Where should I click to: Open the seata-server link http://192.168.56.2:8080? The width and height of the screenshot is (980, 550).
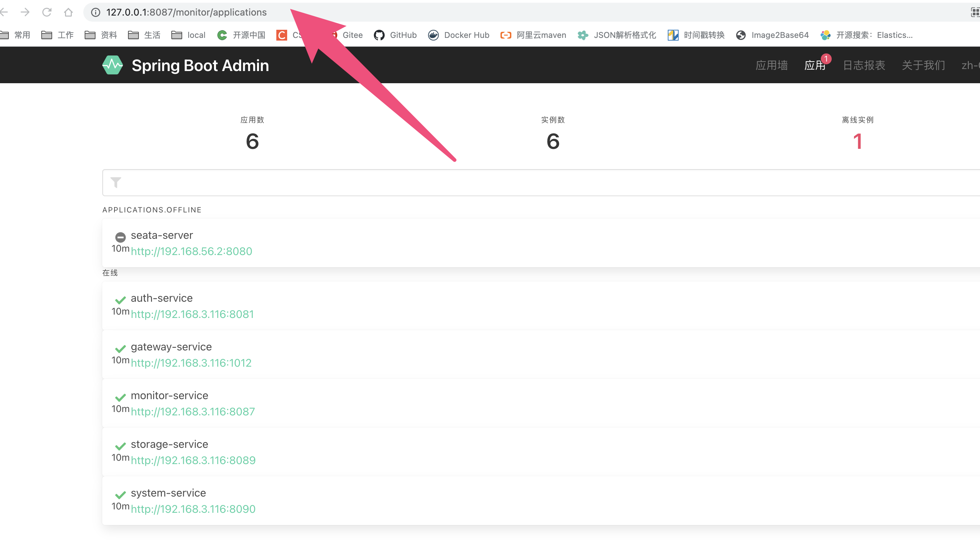(x=191, y=251)
